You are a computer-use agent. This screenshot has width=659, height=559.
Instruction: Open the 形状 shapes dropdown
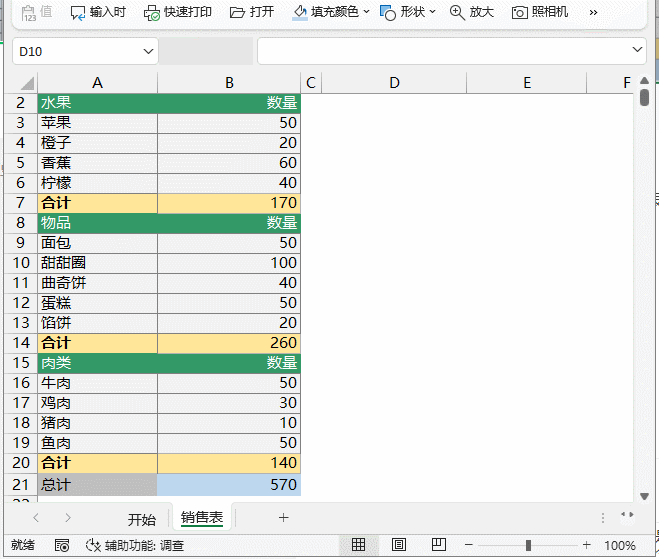[x=433, y=12]
